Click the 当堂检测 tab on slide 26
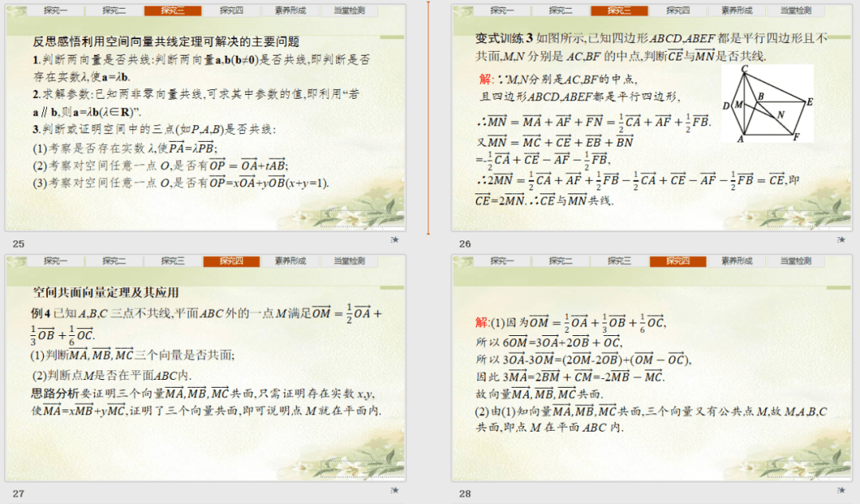This screenshot has width=860, height=504. coord(795,10)
